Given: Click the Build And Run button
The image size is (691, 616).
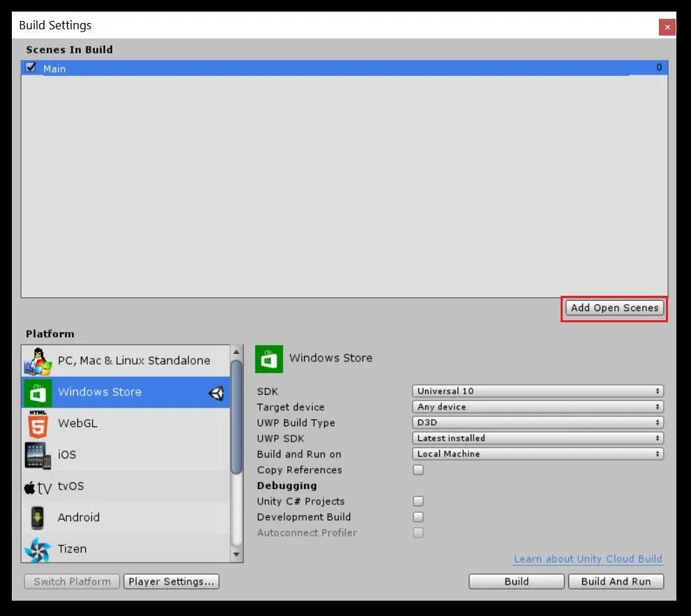Looking at the screenshot, I should click(x=616, y=582).
